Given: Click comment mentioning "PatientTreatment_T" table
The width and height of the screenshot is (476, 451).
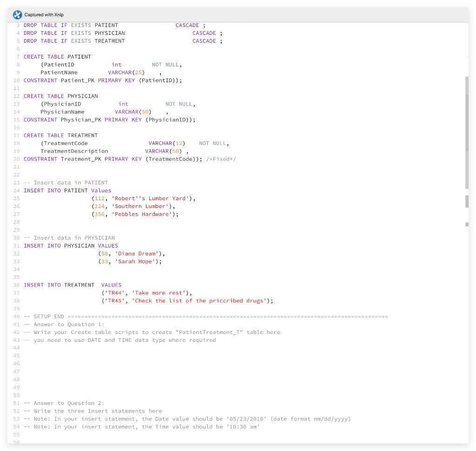Looking at the screenshot, I should point(152,333).
